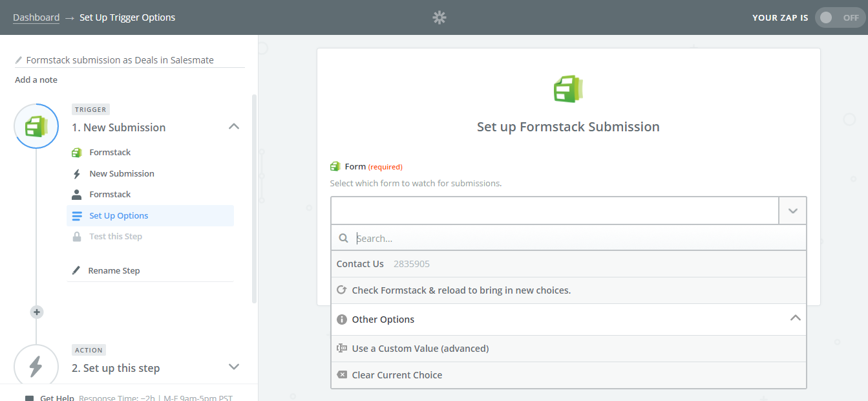Viewport: 868px width, 401px height.
Task: Open the 1. New Submission step title
Action: [x=119, y=127]
